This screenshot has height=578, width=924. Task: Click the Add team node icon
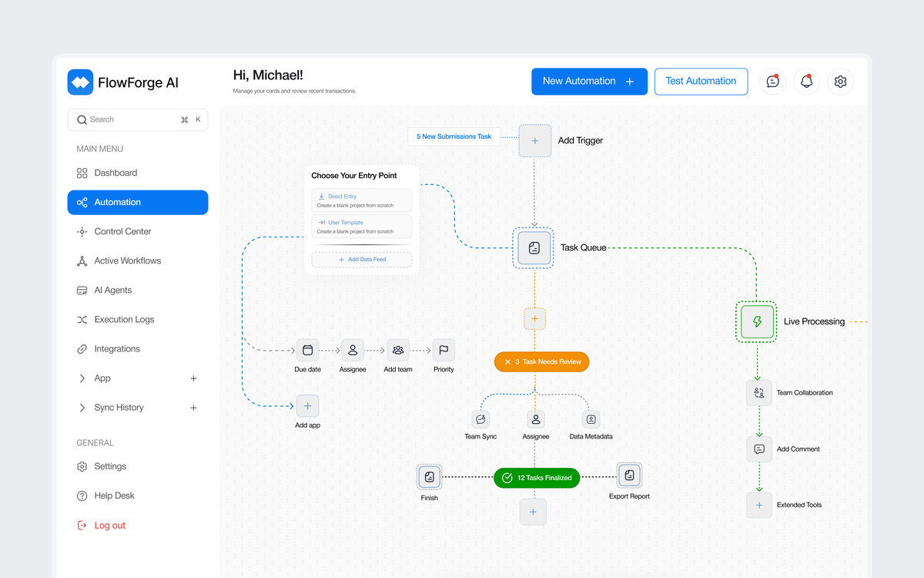click(398, 350)
